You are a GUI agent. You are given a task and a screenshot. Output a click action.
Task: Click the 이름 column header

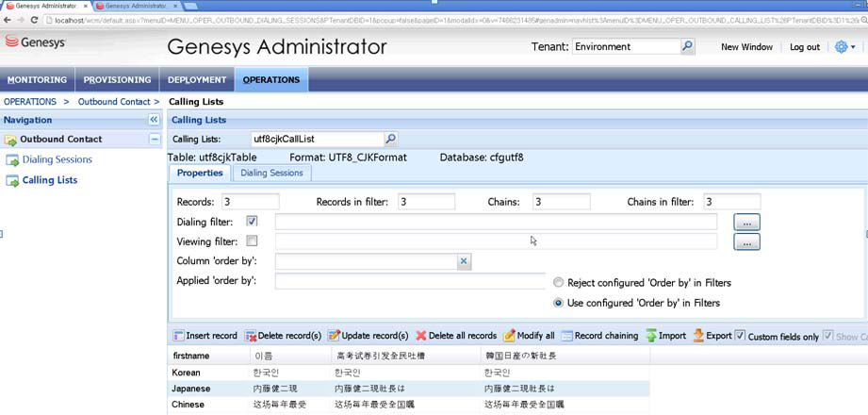point(290,356)
